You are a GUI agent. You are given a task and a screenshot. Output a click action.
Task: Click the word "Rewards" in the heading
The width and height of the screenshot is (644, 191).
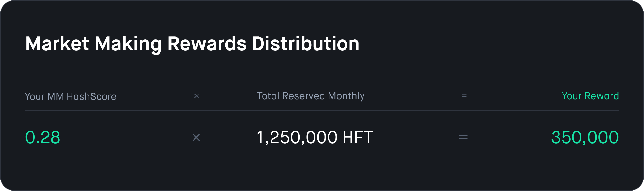pyautogui.click(x=207, y=43)
